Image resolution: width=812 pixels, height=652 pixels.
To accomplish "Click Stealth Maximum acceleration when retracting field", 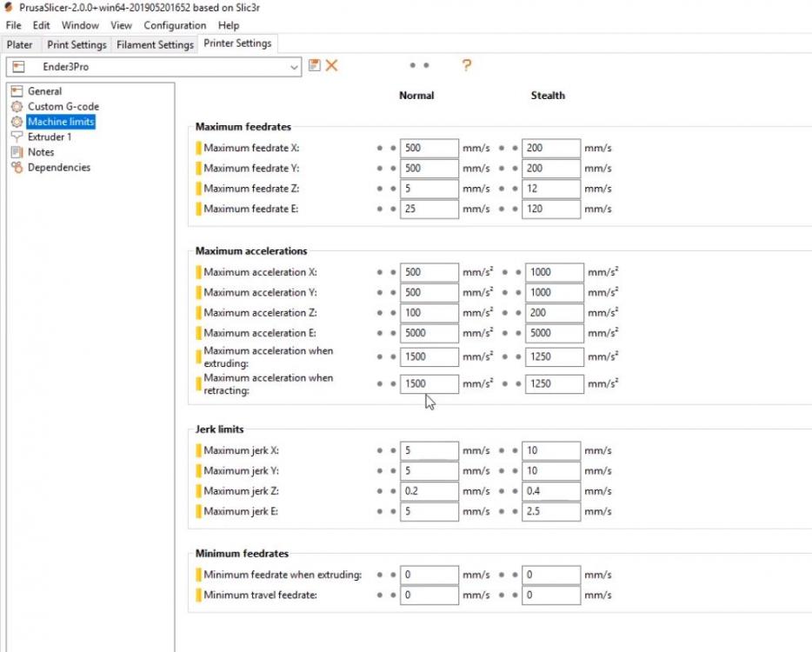I will (555, 383).
